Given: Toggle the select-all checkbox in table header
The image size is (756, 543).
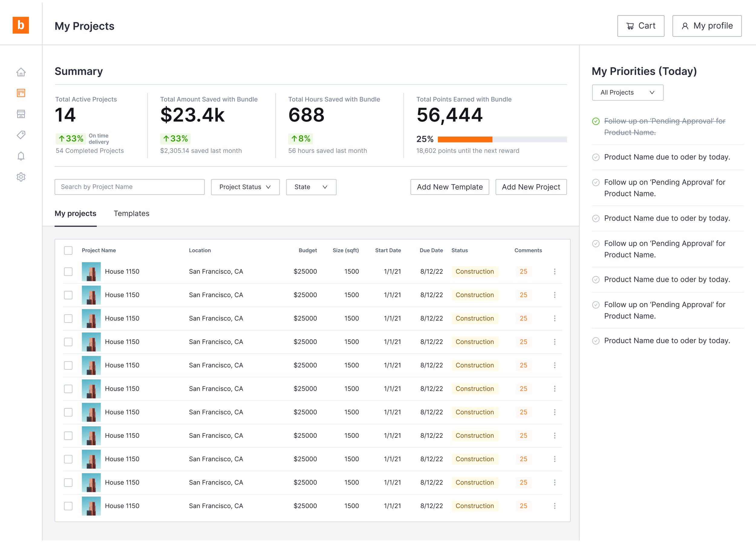Looking at the screenshot, I should coord(68,250).
